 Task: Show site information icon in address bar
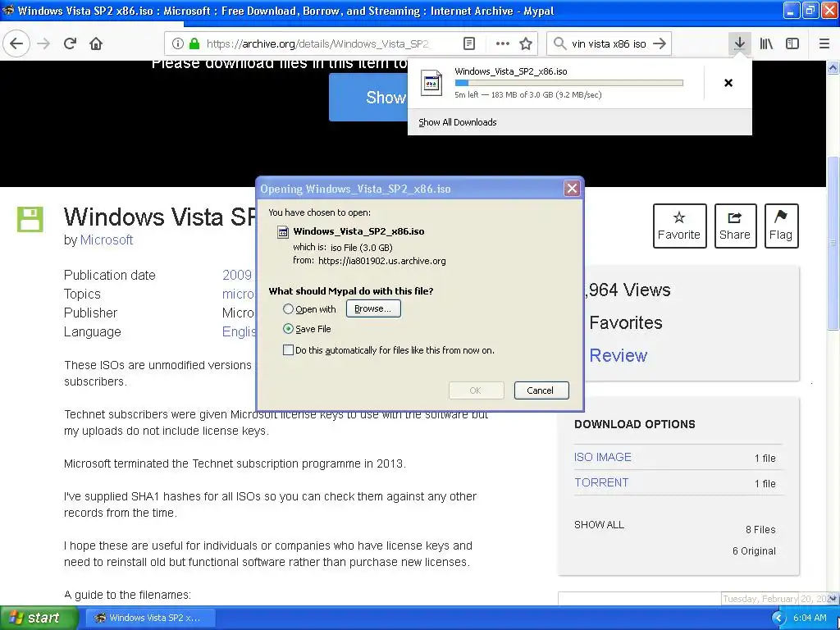[x=178, y=43]
